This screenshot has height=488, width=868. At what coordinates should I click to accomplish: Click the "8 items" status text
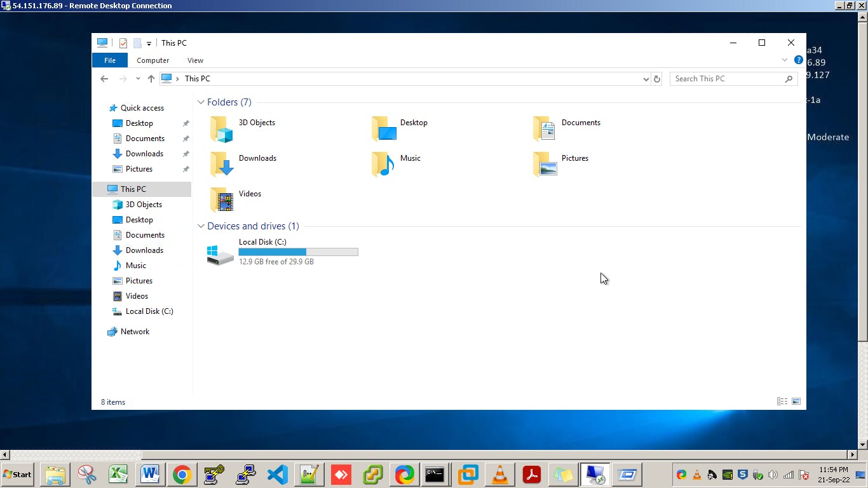click(x=113, y=402)
